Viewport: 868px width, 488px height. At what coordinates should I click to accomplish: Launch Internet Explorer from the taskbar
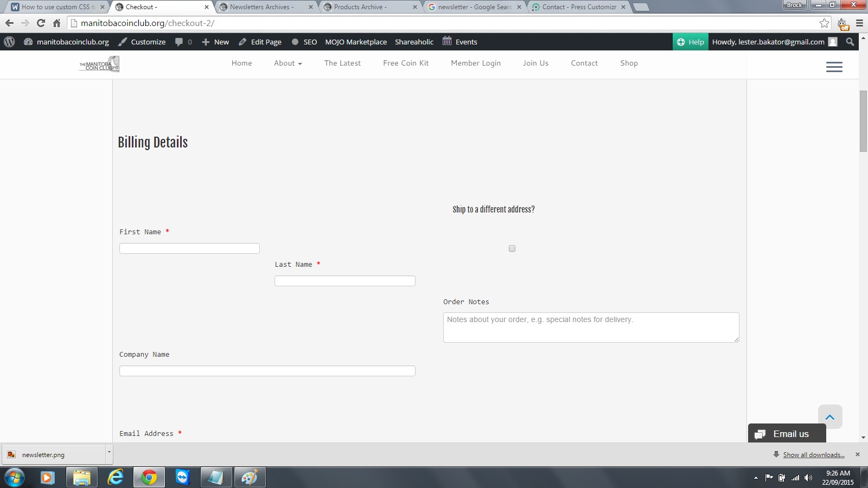115,477
